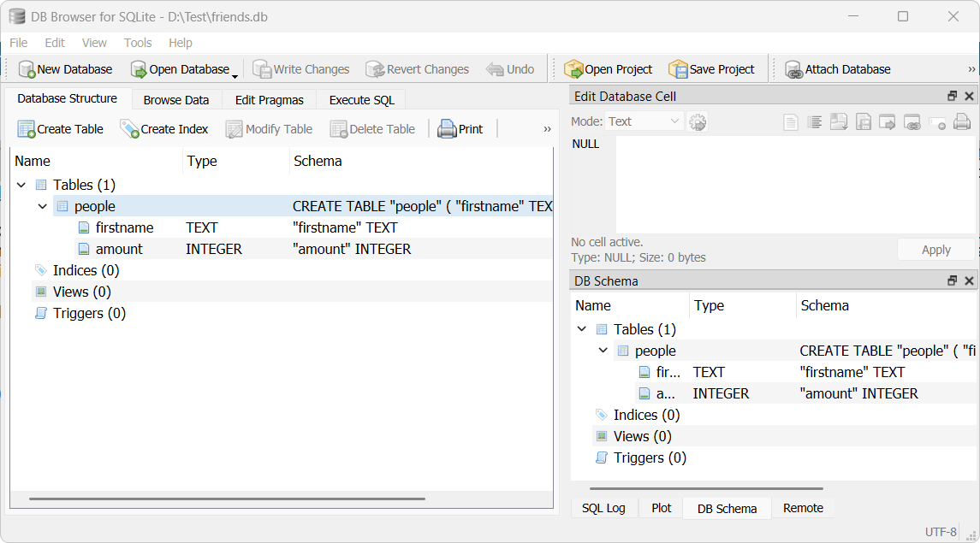Click the Delete Table button
The image size is (980, 543).
click(372, 129)
